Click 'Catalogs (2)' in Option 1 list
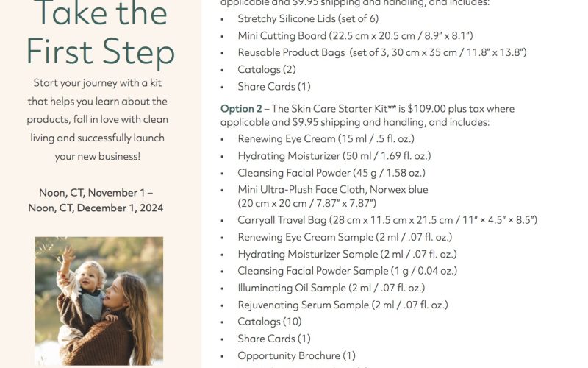This screenshot has height=368, width=588. pos(267,69)
